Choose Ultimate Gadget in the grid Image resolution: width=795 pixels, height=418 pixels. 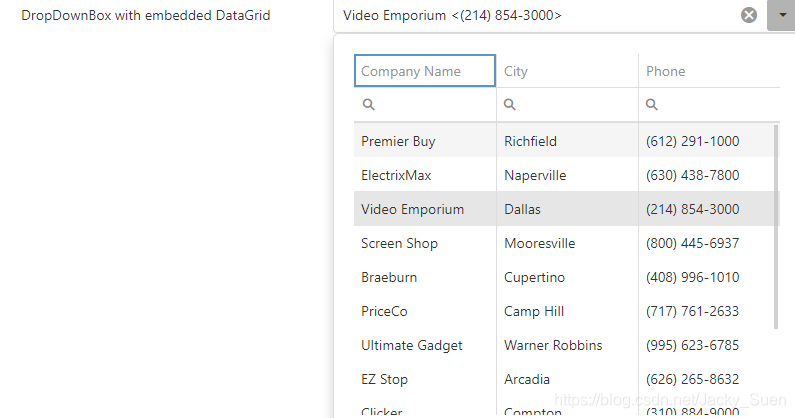(x=411, y=345)
